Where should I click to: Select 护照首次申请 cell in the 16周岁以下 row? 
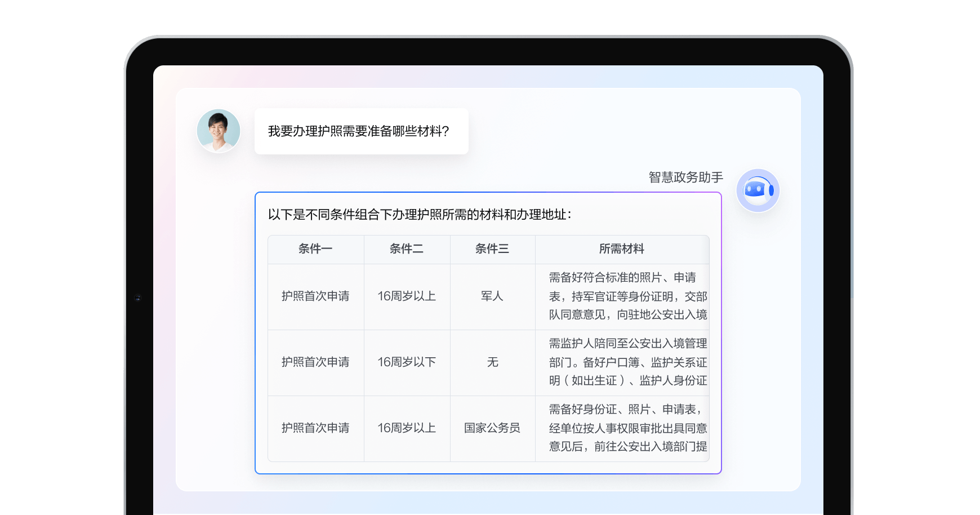pos(315,362)
